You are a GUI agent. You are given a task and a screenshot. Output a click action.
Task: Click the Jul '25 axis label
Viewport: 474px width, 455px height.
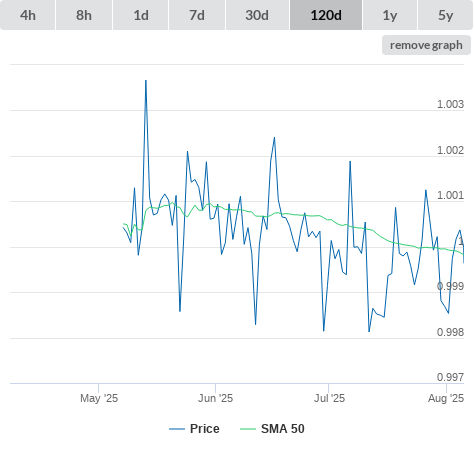329,398
